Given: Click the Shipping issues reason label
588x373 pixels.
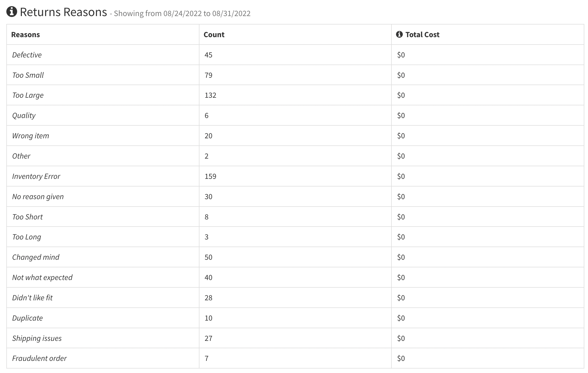Looking at the screenshot, I should click(x=37, y=338).
